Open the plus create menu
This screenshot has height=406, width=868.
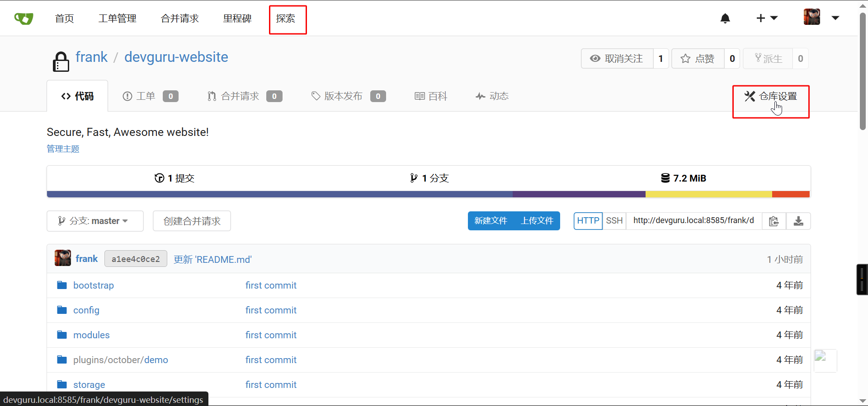pyautogui.click(x=766, y=19)
